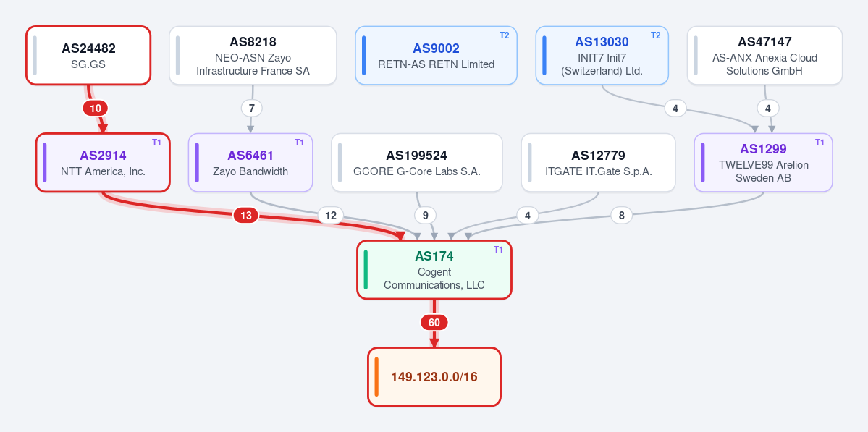Click the AS199524 G-Core Labs node
868x432 pixels.
point(417,163)
